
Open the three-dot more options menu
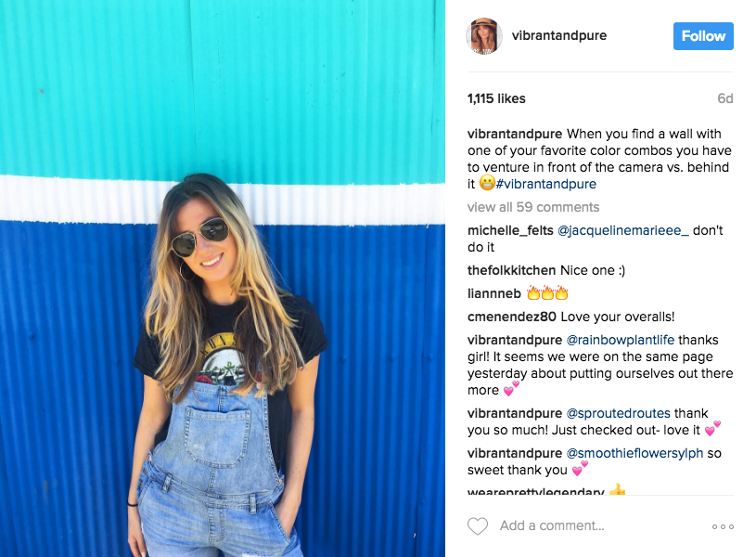pyautogui.click(x=723, y=526)
